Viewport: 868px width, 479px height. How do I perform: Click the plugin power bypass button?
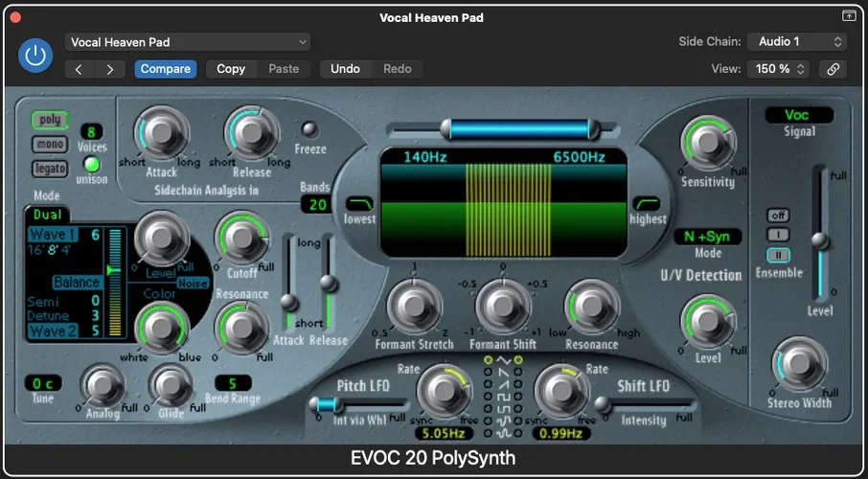[x=36, y=56]
